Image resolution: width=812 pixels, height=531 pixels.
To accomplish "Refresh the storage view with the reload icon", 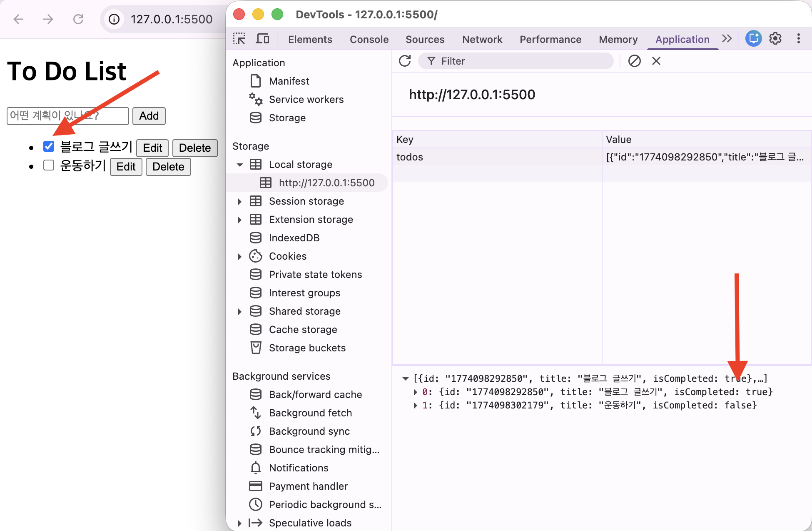I will [x=405, y=61].
